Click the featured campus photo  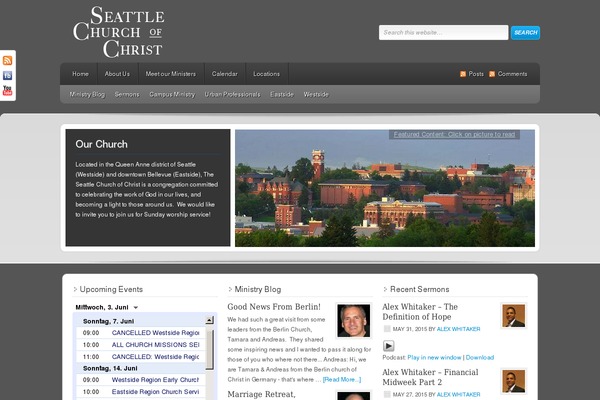click(x=385, y=188)
